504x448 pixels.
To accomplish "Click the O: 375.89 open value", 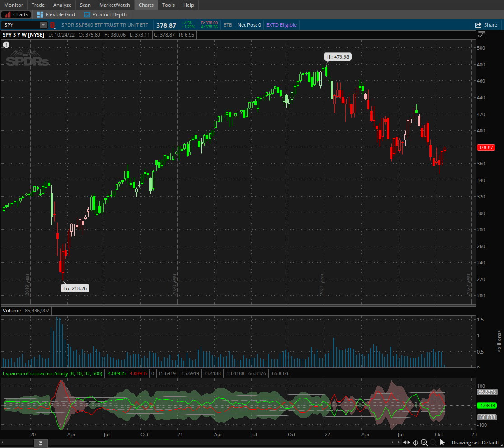I will pos(89,35).
